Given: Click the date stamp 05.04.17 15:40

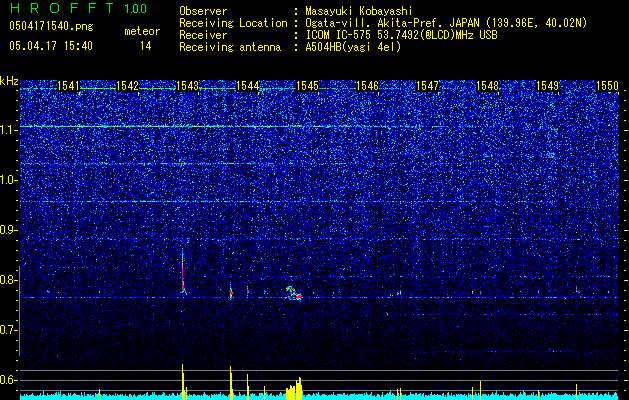Looking at the screenshot, I should [51, 46].
